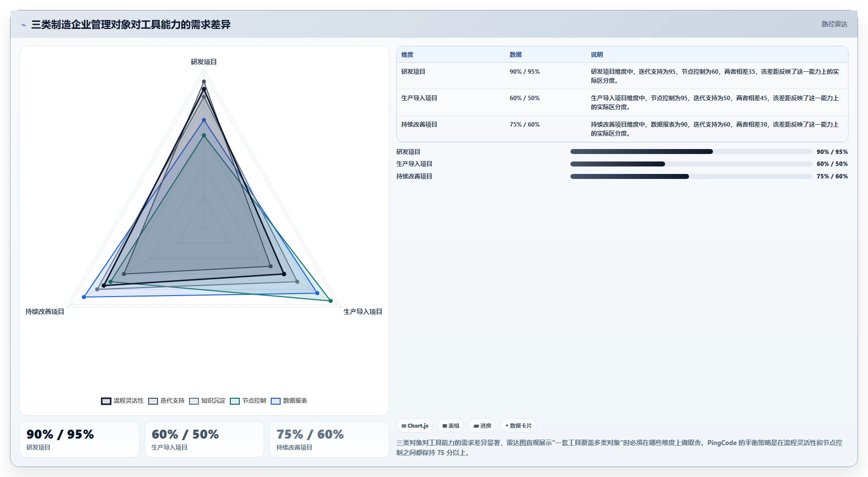The width and height of the screenshot is (868, 477).
Task: Click the 说明 column header
Action: [597, 55]
